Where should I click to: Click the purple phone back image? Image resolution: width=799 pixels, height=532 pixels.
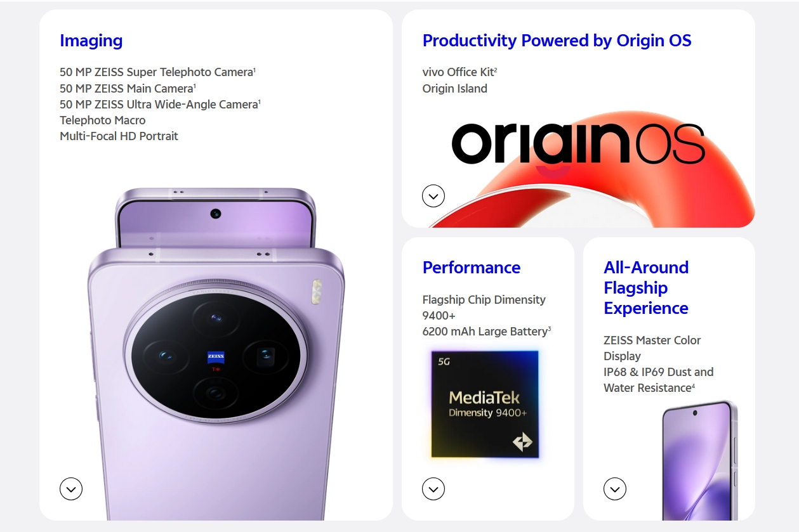point(216,354)
